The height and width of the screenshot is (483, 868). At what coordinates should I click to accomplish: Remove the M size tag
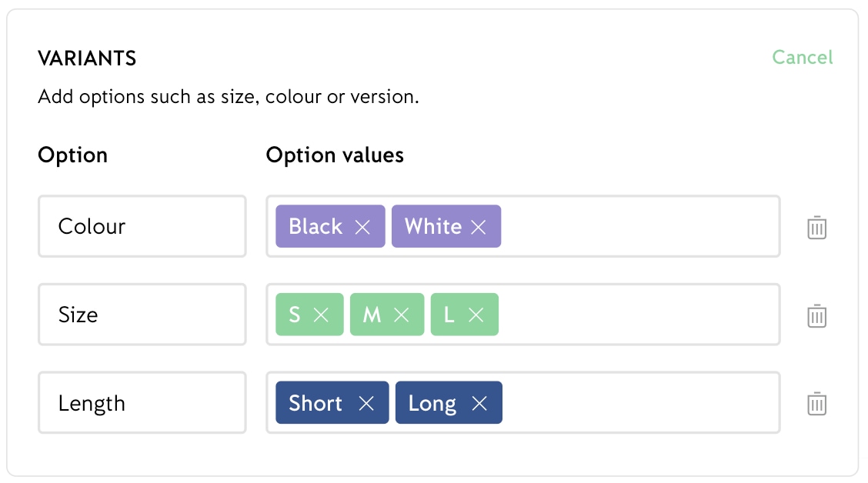pyautogui.click(x=402, y=315)
